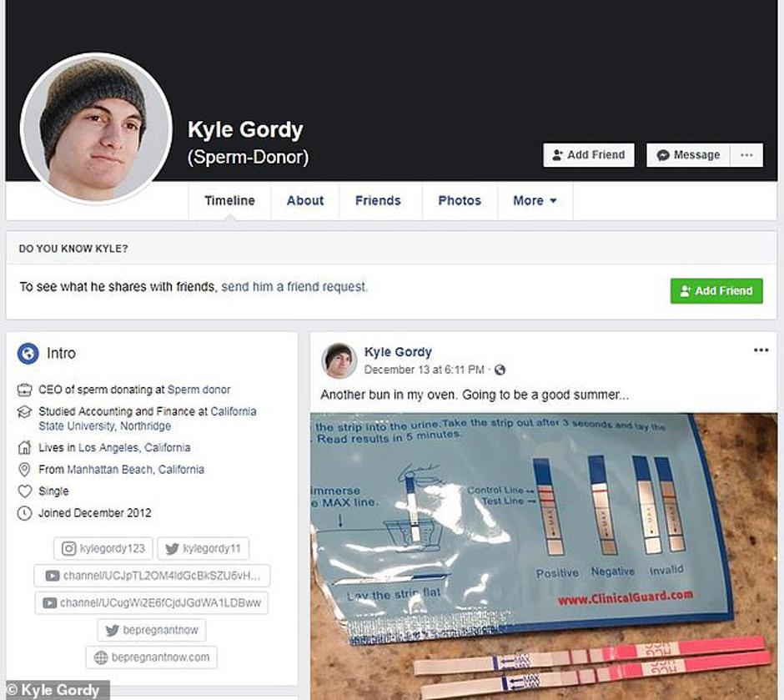Open the Twitter bepregnantnow link
The image size is (784, 700).
tap(152, 630)
